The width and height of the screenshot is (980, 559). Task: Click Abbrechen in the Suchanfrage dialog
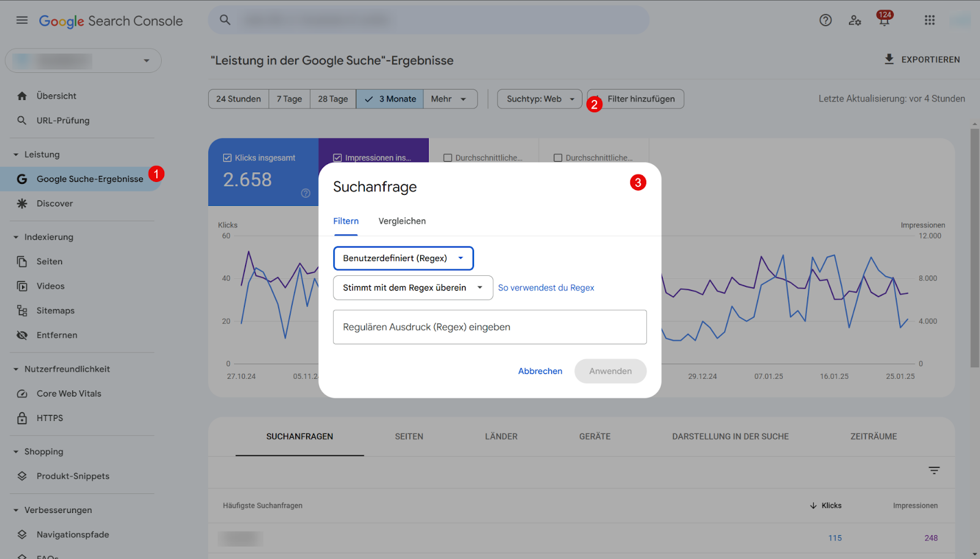(540, 371)
